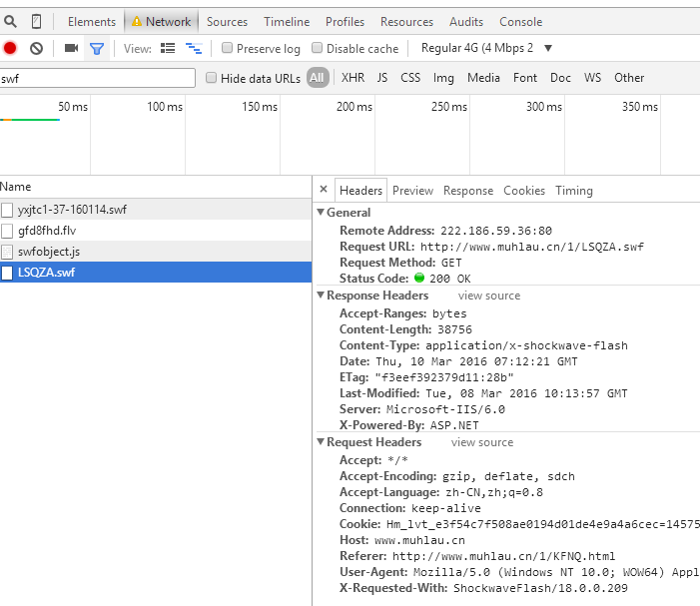Stop recording with the red record button
This screenshot has height=606, width=700.
(10, 48)
